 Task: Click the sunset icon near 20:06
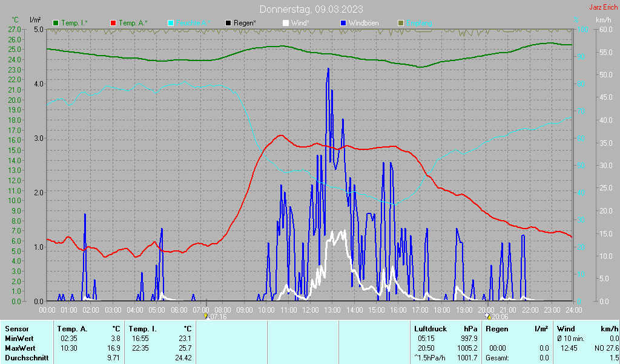click(488, 316)
